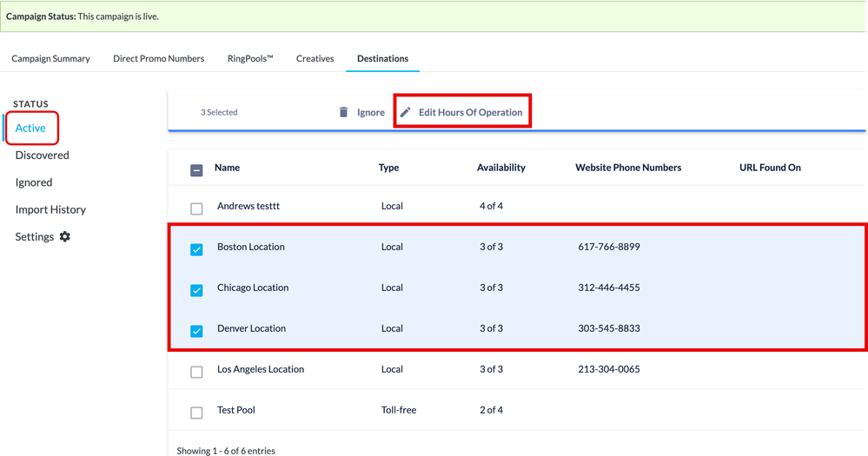
Task: Click the 4 of 4 availability value
Action: 491,206
